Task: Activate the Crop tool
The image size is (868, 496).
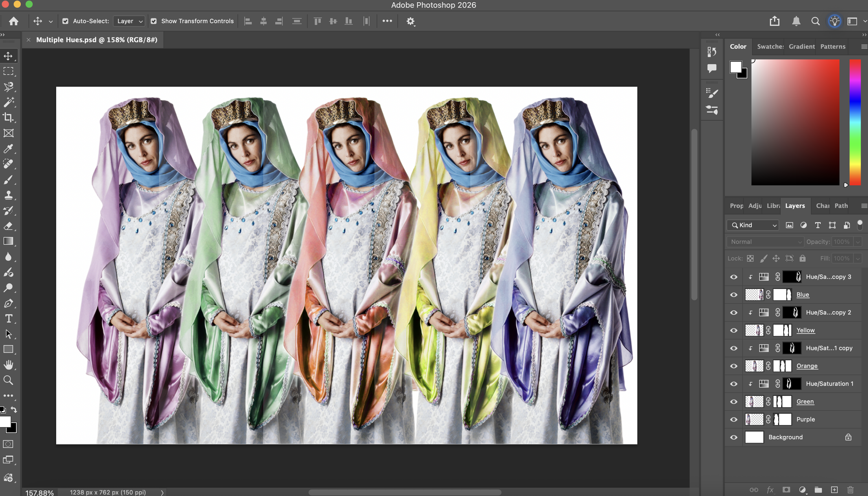Action: click(x=9, y=118)
